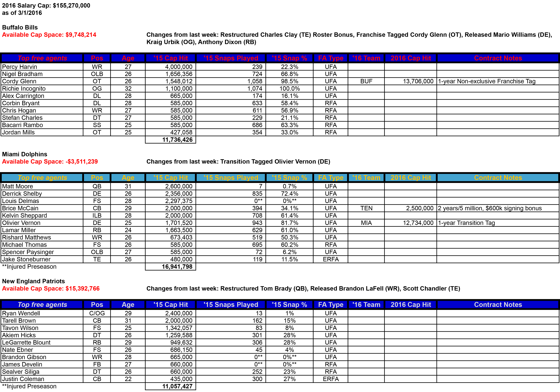Image resolution: width=560 pixels, height=392 pixels.
Task: Click Sealver Siliga name cell
Action: coord(42,372)
